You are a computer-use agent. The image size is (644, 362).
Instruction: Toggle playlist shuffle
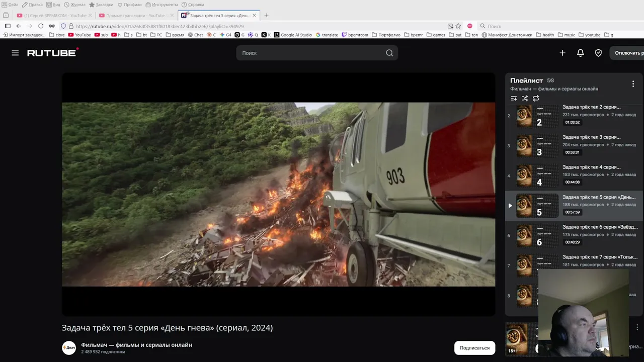point(525,99)
